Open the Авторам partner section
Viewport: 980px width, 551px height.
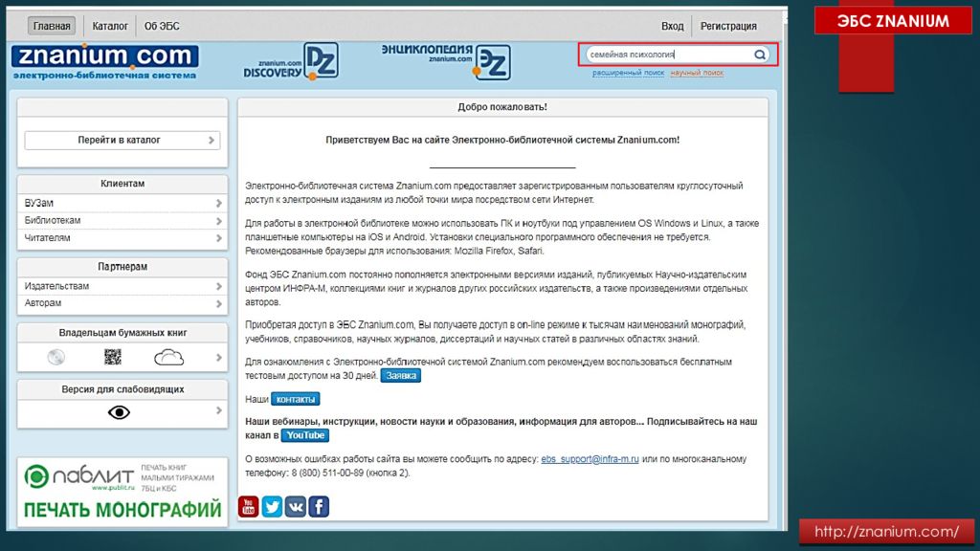[x=122, y=303]
